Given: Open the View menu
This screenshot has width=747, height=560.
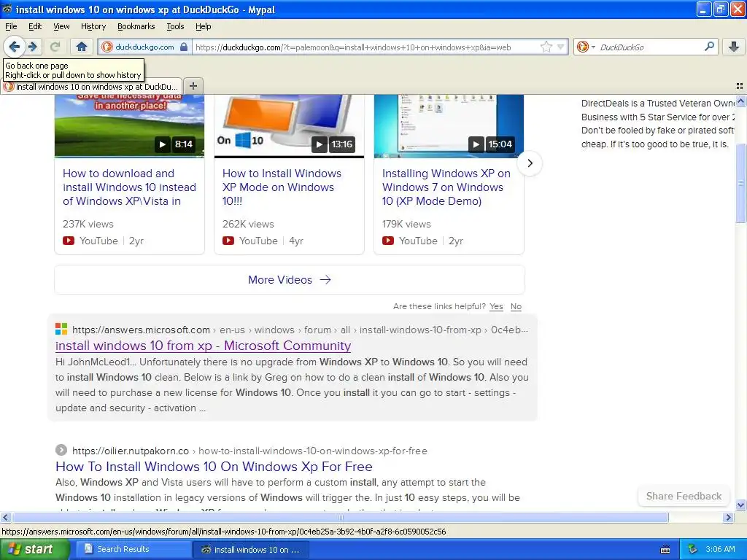Looking at the screenshot, I should pos(61,26).
